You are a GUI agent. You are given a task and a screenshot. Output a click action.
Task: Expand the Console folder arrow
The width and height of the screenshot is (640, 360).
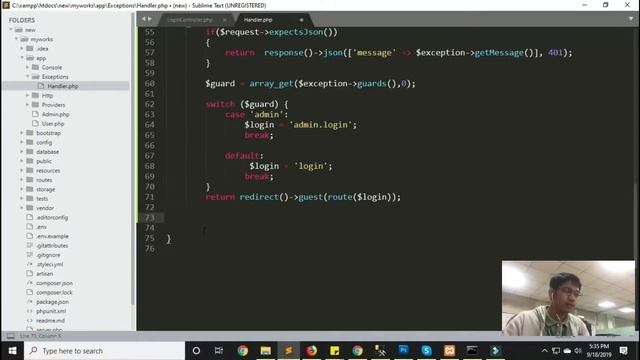(x=28, y=67)
